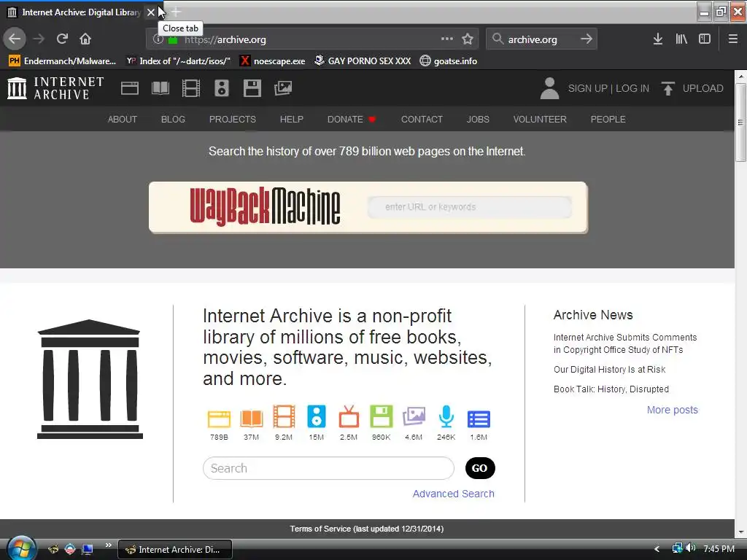This screenshot has height=560, width=747.
Task: Open Book Talk: History, Disrupted post
Action: [x=611, y=389]
